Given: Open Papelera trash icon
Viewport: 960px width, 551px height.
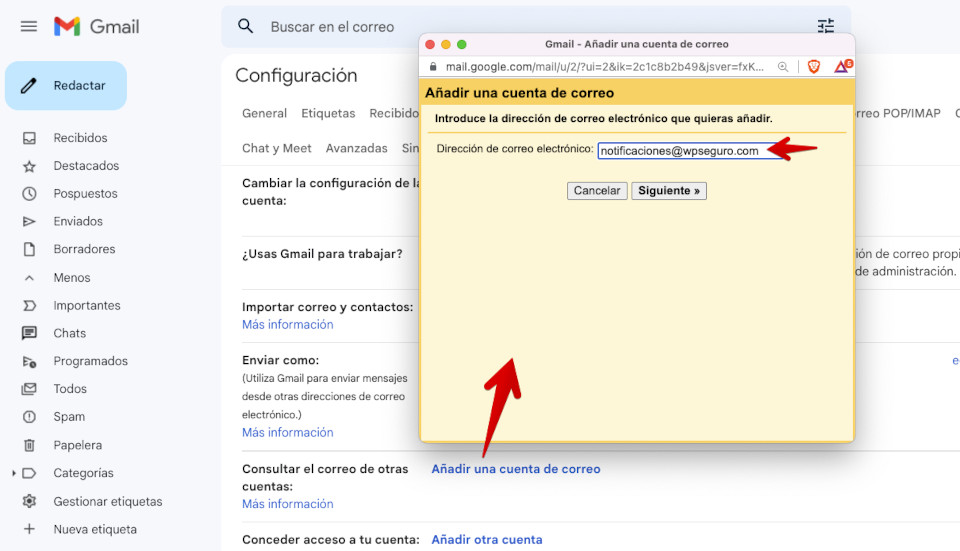Looking at the screenshot, I should (x=29, y=445).
